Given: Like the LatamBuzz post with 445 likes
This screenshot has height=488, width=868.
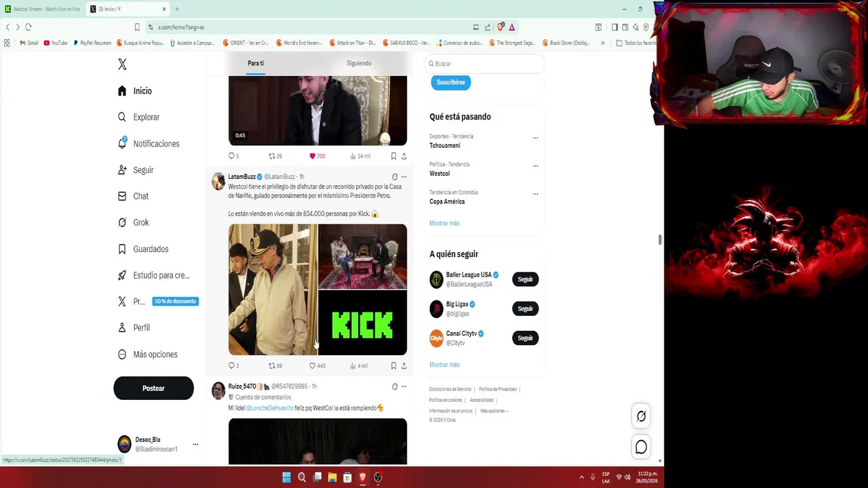Looking at the screenshot, I should click(x=317, y=365).
